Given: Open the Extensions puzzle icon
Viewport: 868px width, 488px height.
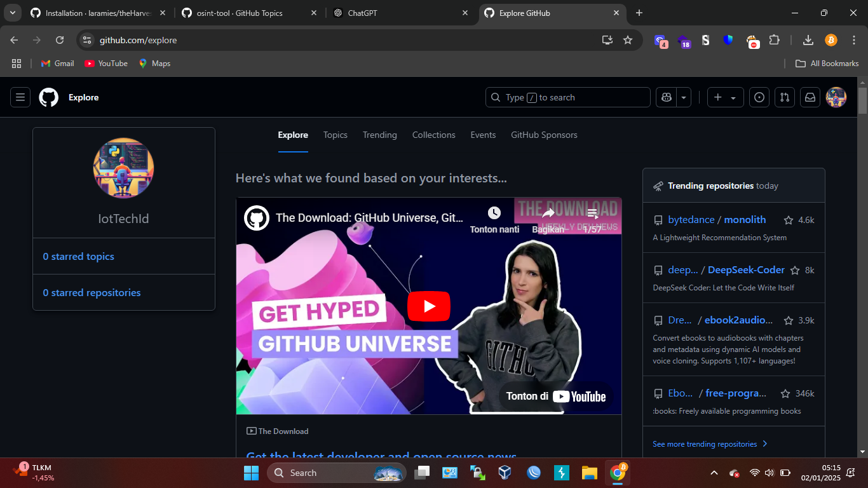Looking at the screenshot, I should 774,40.
